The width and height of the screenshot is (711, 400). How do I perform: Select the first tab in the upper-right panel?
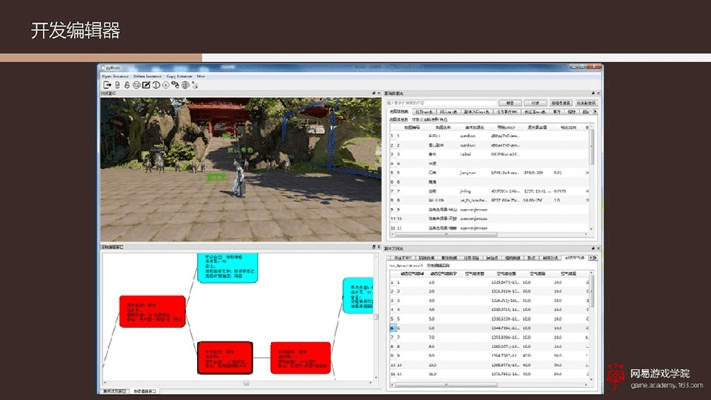pyautogui.click(x=399, y=112)
